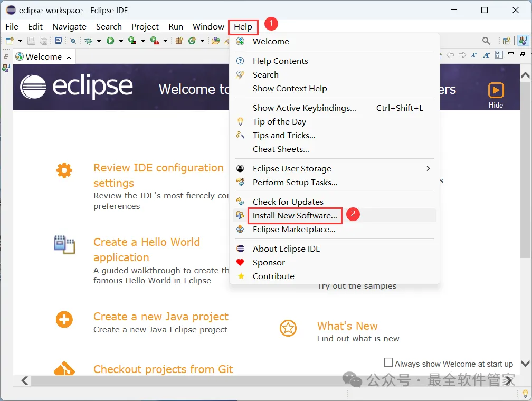Click the External Tools run icon
Viewport: 532px width, 401px height.
155,41
